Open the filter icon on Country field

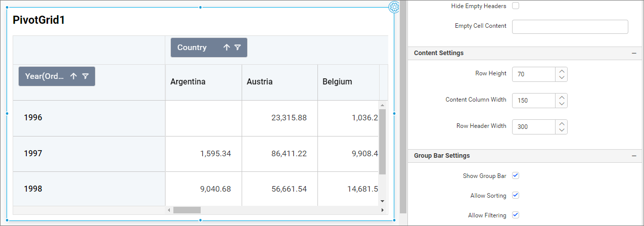tap(238, 48)
